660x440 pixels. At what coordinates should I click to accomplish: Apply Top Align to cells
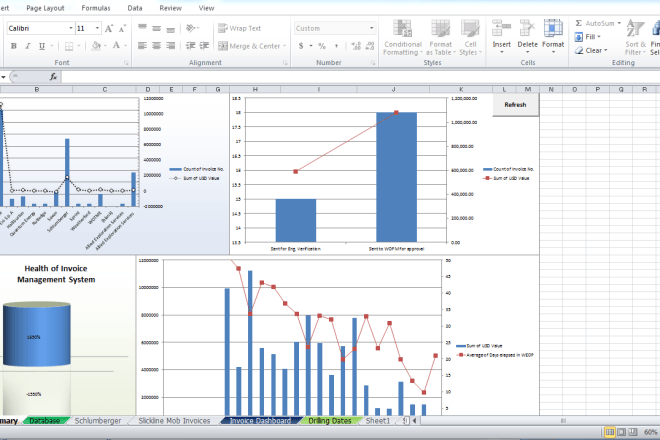click(142, 28)
